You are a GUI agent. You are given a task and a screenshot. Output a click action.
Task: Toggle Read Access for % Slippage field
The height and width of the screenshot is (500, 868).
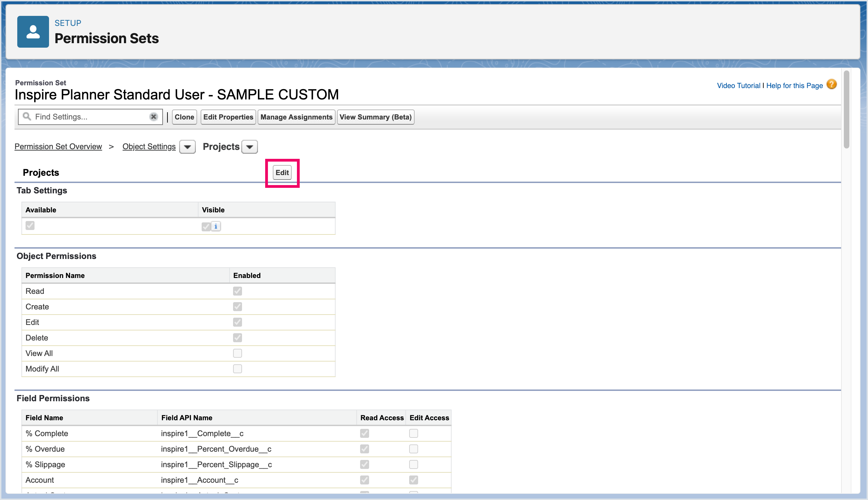click(x=365, y=464)
